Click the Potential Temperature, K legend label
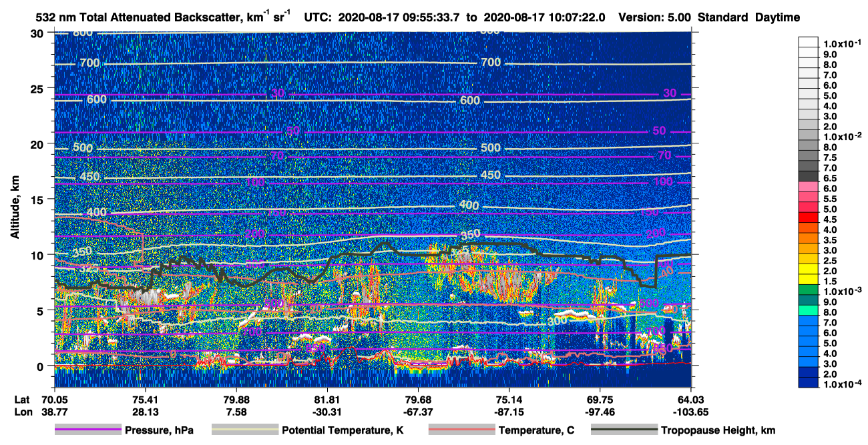 343,430
